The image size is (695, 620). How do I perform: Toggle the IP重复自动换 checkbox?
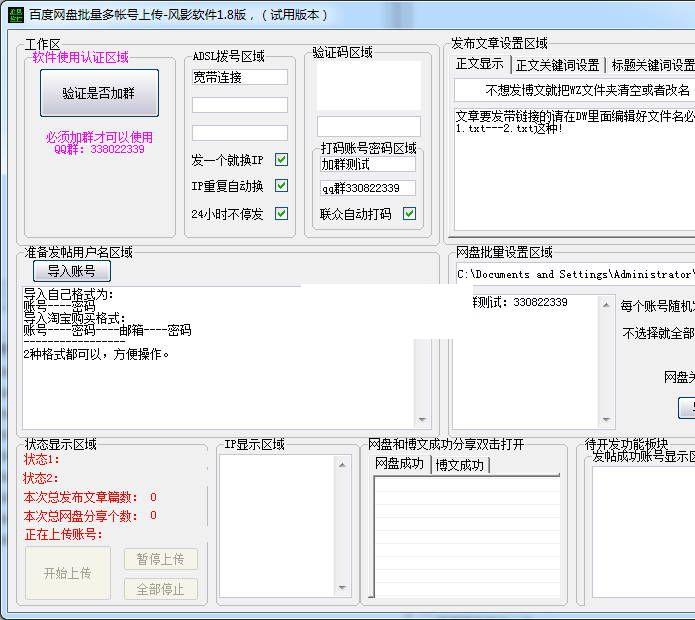click(281, 186)
